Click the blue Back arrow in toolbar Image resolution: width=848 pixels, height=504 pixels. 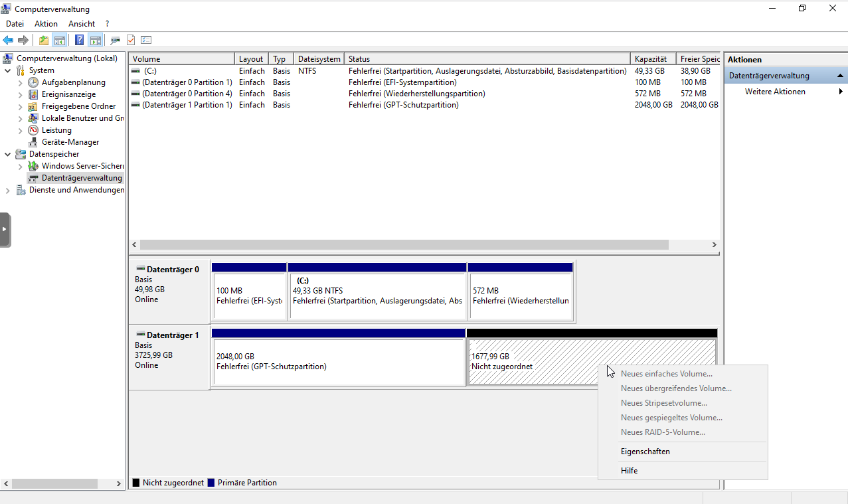click(8, 40)
